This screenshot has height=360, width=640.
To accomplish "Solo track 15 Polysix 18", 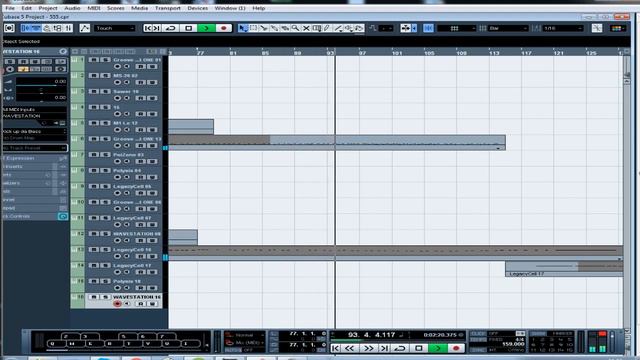I will pos(105,281).
